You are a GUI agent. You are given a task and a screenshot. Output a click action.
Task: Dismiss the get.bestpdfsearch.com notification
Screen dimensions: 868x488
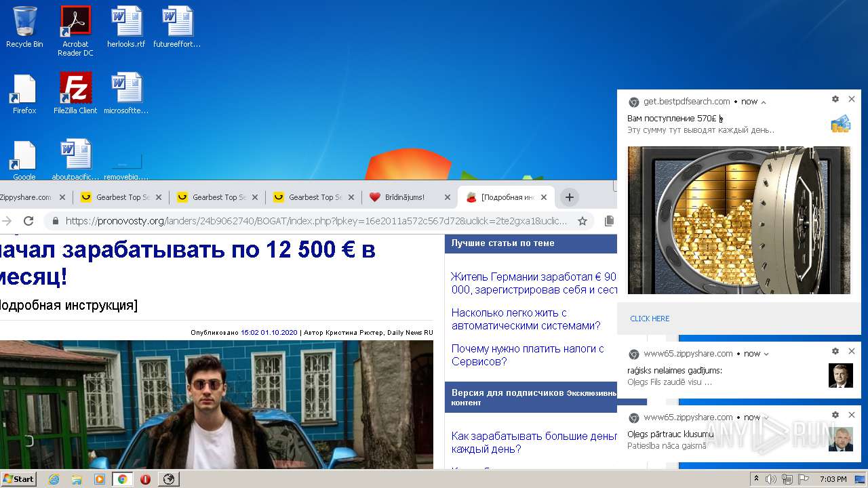tap(852, 99)
